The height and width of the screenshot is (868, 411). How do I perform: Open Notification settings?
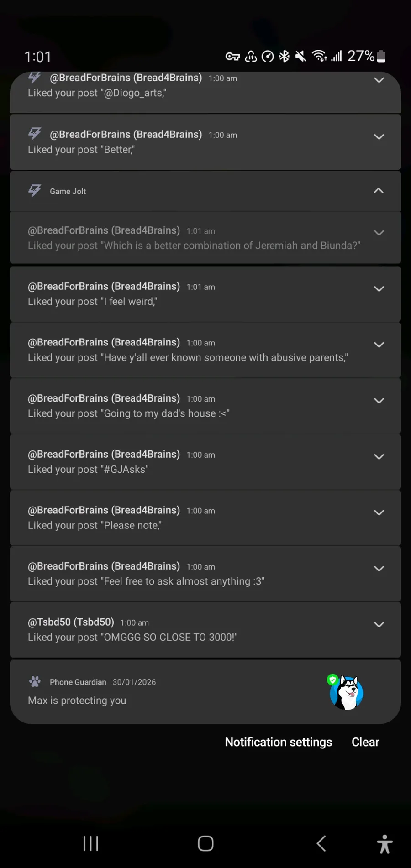[279, 742]
